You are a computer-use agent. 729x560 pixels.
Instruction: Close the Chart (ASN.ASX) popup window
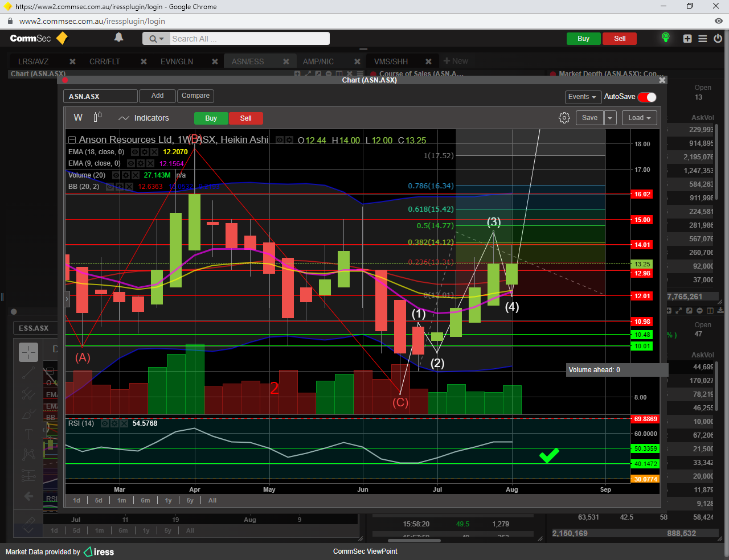click(662, 80)
